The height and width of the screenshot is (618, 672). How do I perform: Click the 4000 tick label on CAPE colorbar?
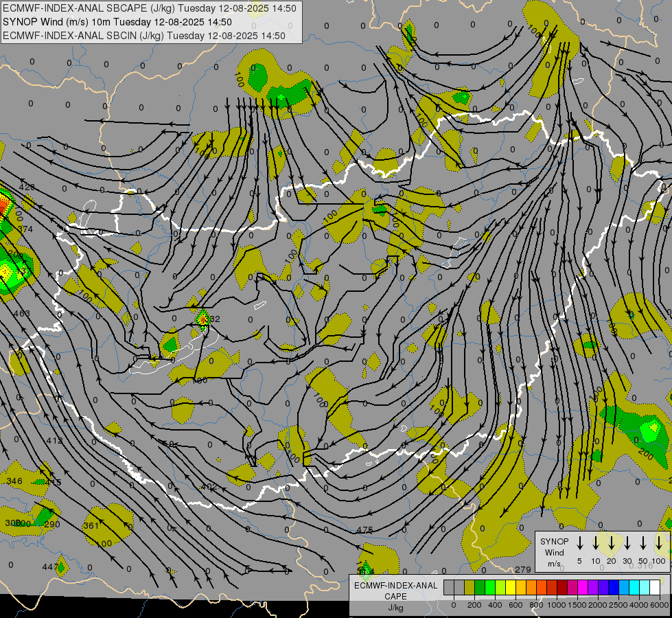tap(639, 606)
